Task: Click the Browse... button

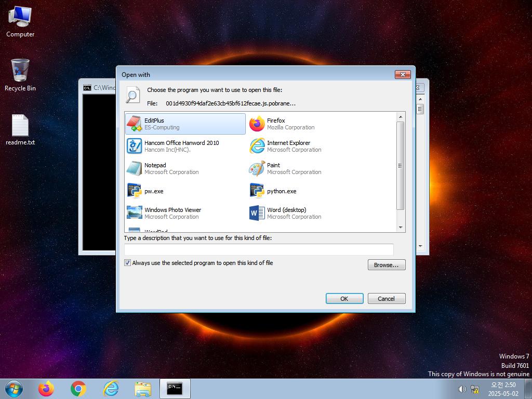Action: point(387,265)
